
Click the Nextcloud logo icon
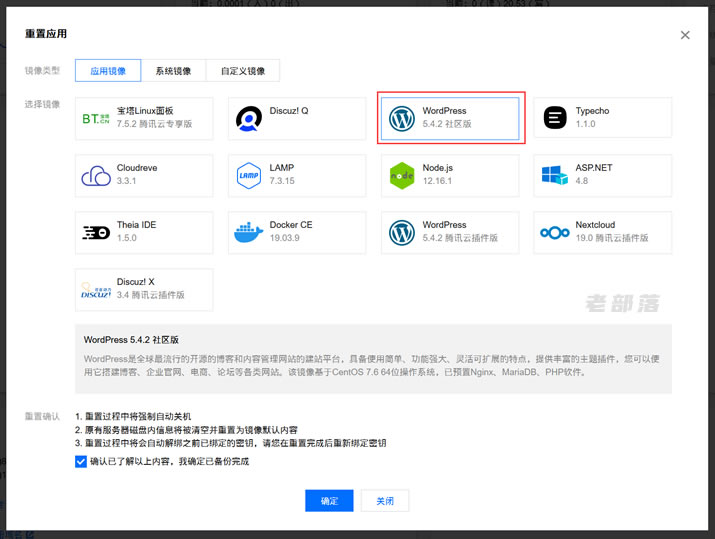tap(555, 233)
